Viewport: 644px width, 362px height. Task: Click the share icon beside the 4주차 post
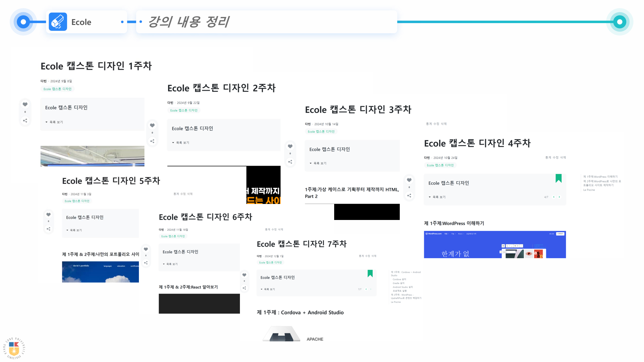409,196
